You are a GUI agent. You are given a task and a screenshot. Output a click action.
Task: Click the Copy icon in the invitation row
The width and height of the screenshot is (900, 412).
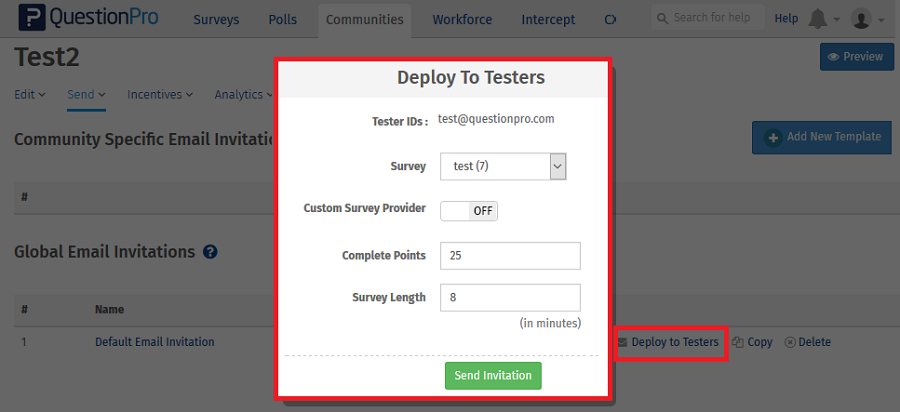[738, 342]
